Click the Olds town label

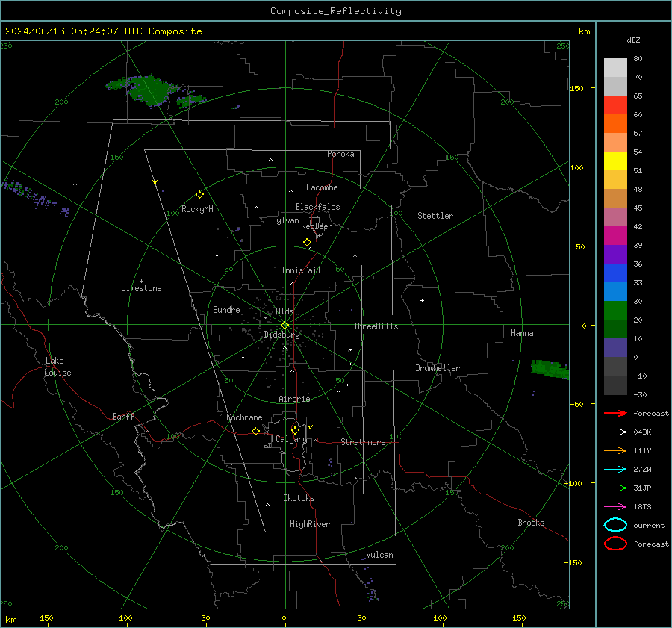coord(284,311)
